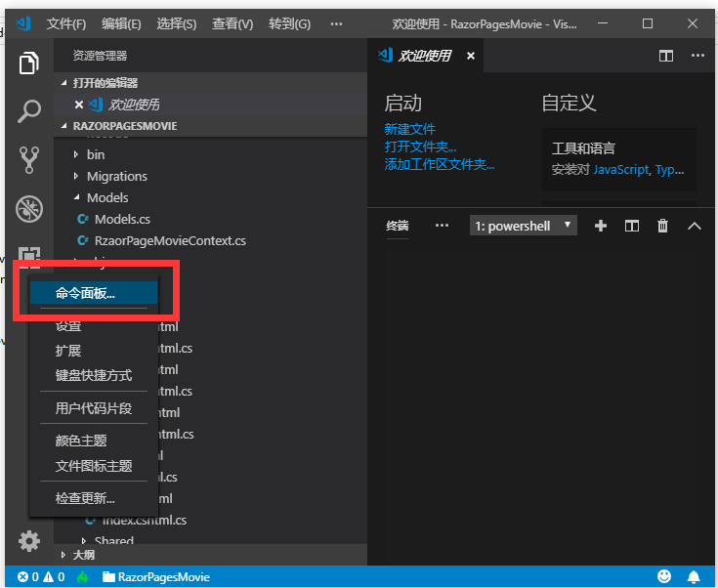Open the Search view in activity bar
The height and width of the screenshot is (588, 718).
(x=29, y=111)
